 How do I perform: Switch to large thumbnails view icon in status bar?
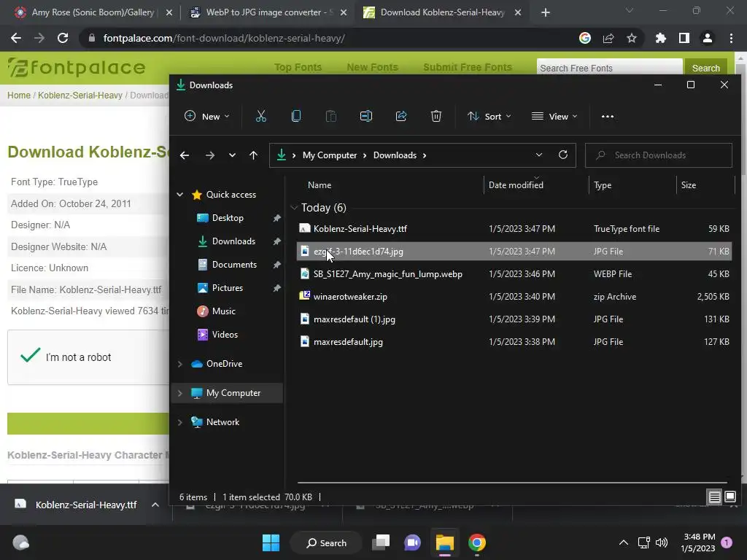tap(729, 497)
